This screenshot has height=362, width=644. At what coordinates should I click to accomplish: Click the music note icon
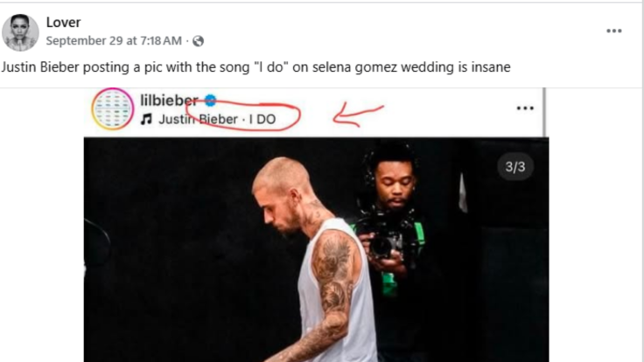[x=146, y=120]
